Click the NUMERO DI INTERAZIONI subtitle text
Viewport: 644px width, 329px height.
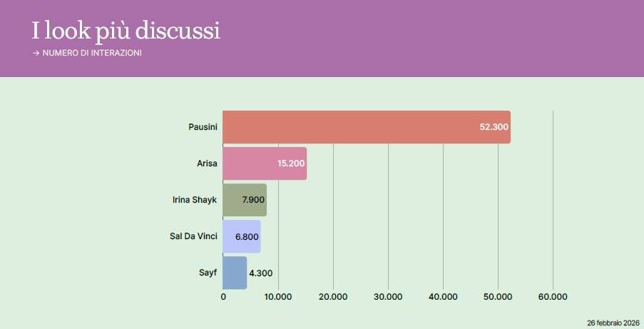(x=92, y=54)
